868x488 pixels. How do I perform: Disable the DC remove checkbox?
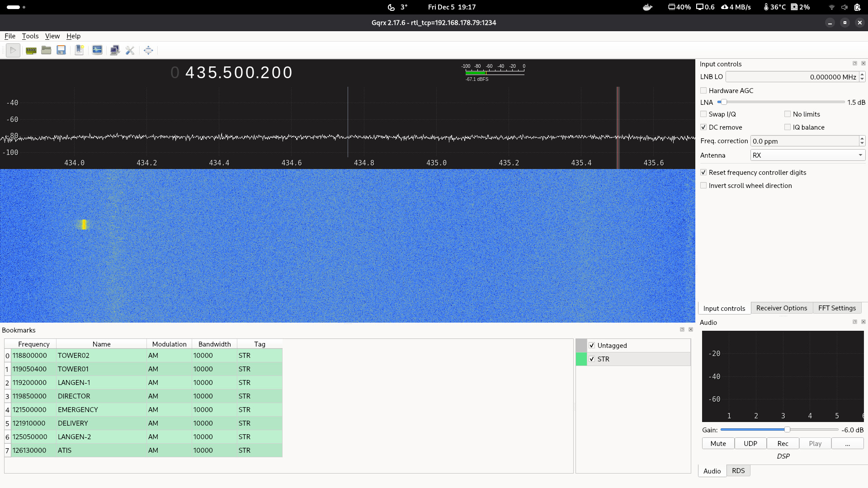coord(703,127)
